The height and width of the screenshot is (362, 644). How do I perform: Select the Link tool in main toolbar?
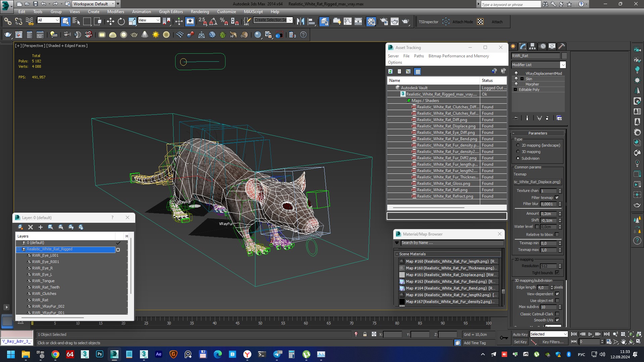tap(7, 22)
